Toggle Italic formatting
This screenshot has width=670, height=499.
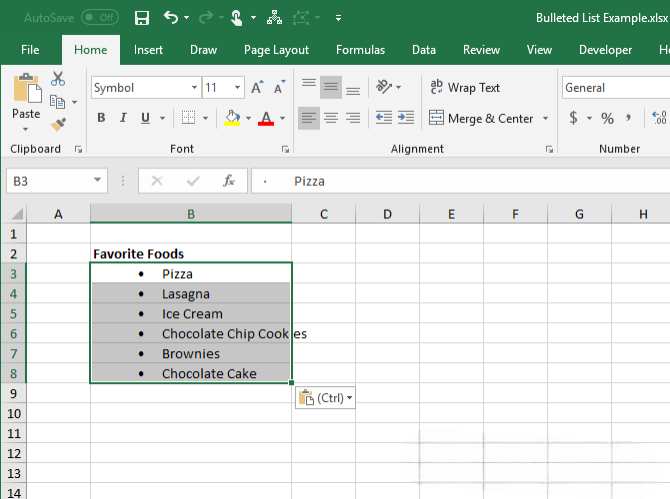[x=123, y=117]
